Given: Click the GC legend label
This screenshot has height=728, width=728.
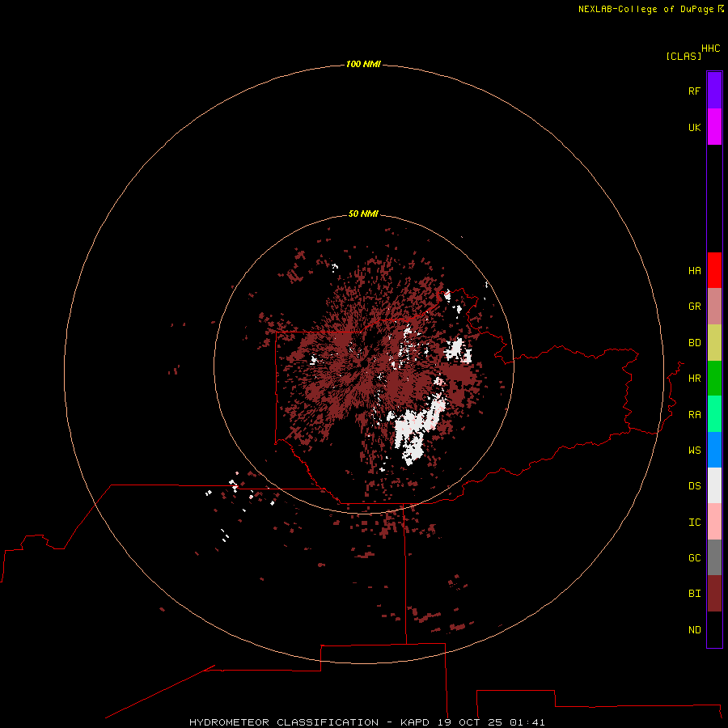Looking at the screenshot, I should click(694, 558).
